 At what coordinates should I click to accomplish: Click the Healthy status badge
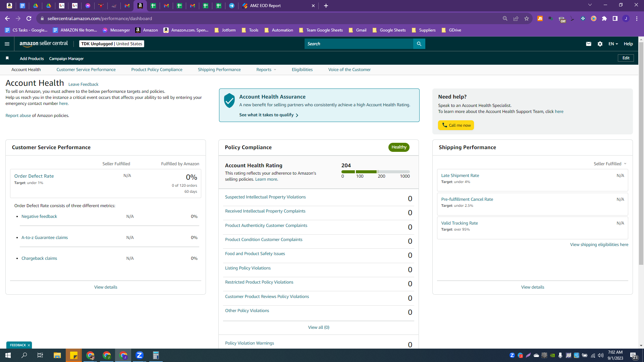tap(399, 147)
